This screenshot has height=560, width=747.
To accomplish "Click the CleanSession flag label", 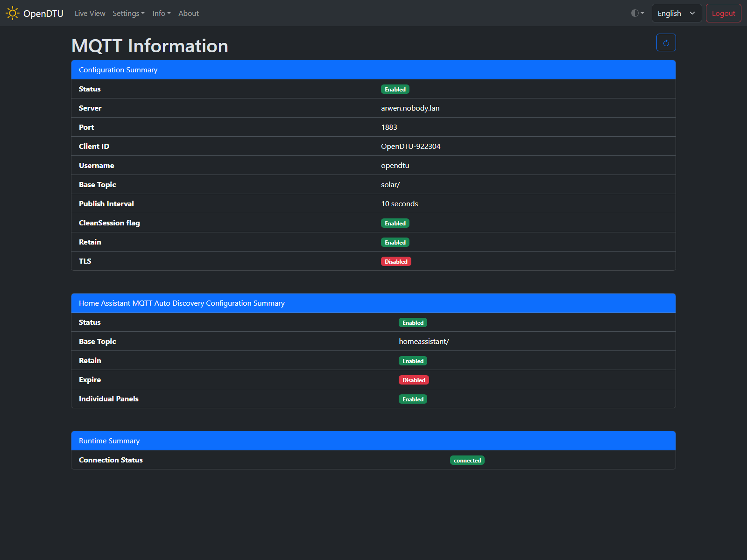I will [x=109, y=223].
